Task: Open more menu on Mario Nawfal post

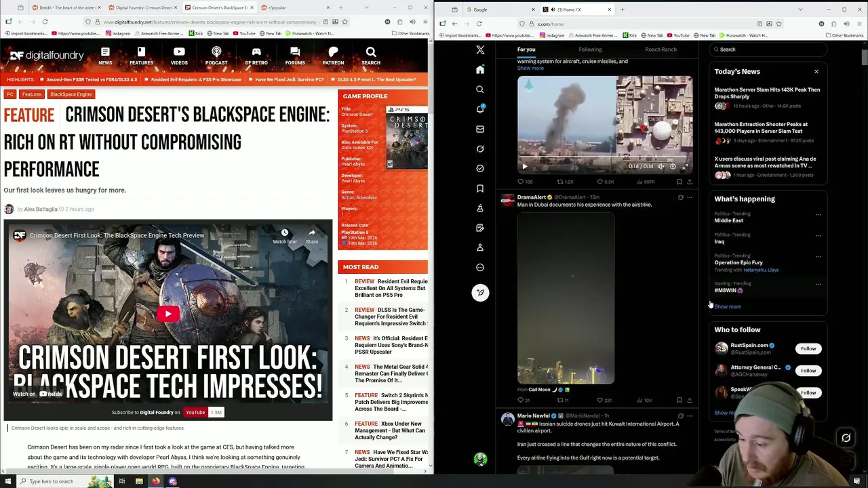Action: pyautogui.click(x=690, y=415)
